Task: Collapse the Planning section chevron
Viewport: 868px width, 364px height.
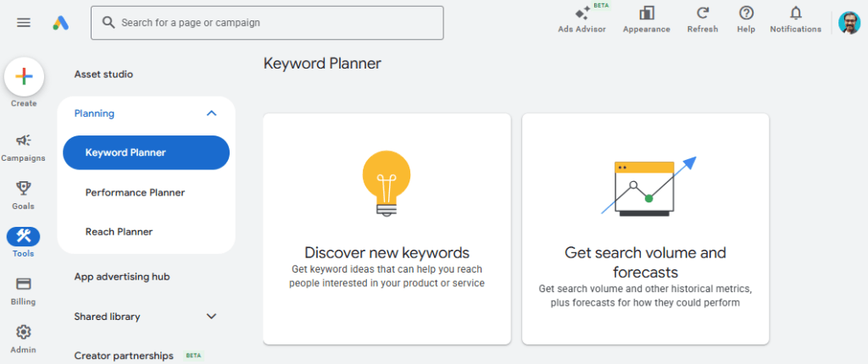Action: click(x=211, y=113)
